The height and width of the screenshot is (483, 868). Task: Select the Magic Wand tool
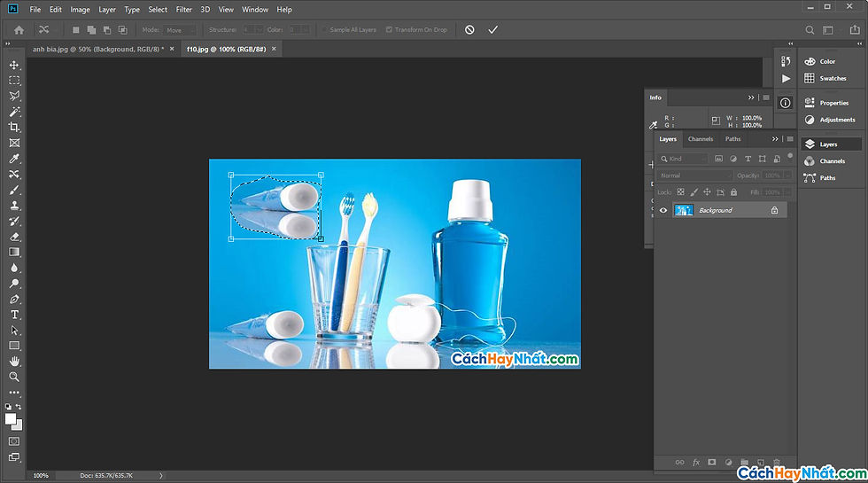coord(14,112)
